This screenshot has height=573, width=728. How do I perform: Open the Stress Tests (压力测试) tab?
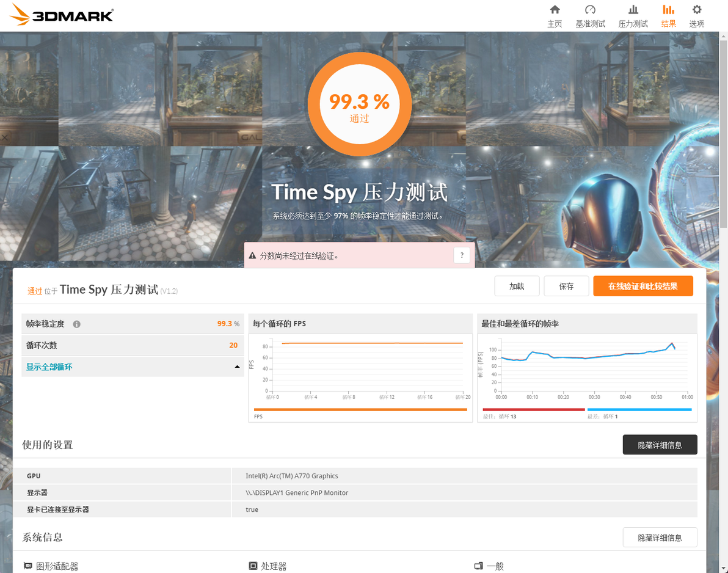633,16
